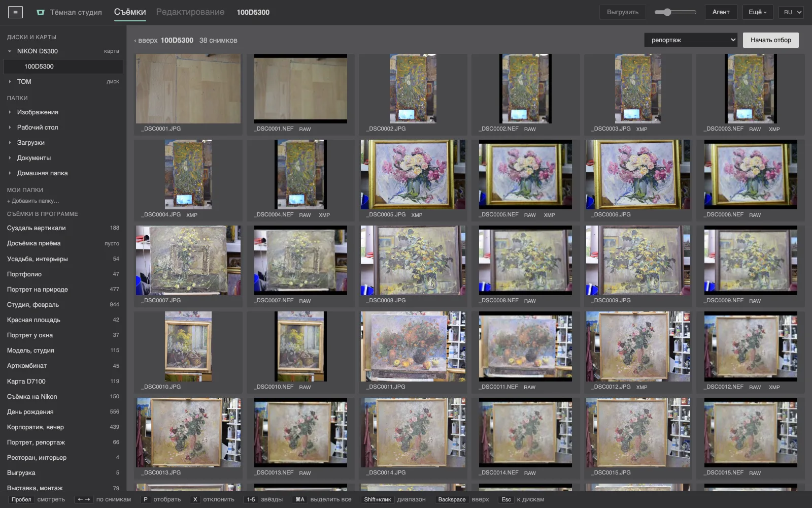Open the Корпоратив, вечер session
This screenshot has width=812, height=508.
[63, 427]
